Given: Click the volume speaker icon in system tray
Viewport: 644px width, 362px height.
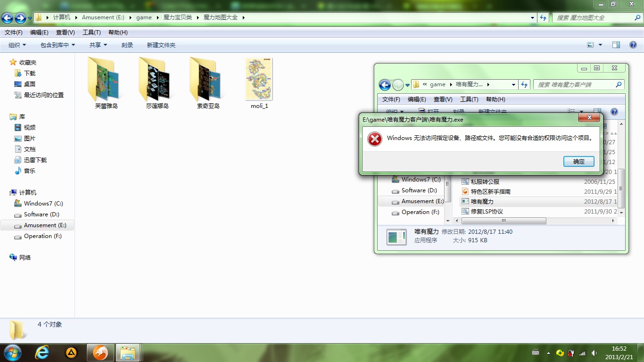Looking at the screenshot, I should pos(594,353).
